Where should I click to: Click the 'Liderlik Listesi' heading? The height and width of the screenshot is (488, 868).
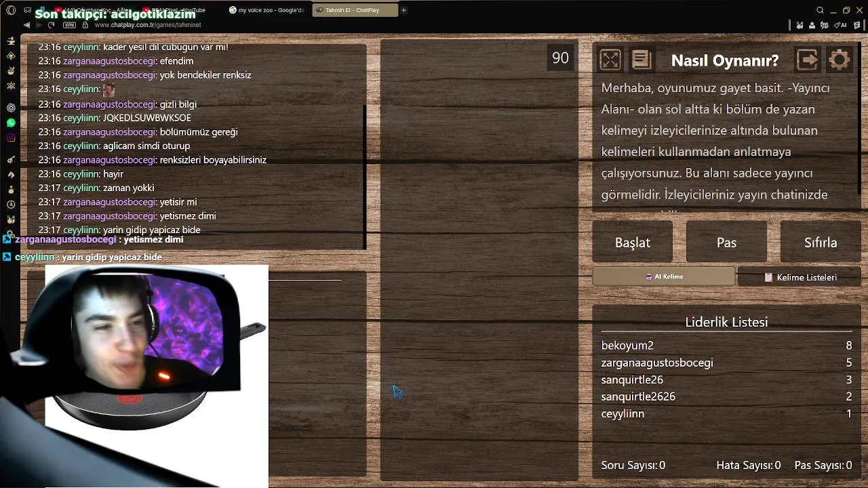[726, 322]
